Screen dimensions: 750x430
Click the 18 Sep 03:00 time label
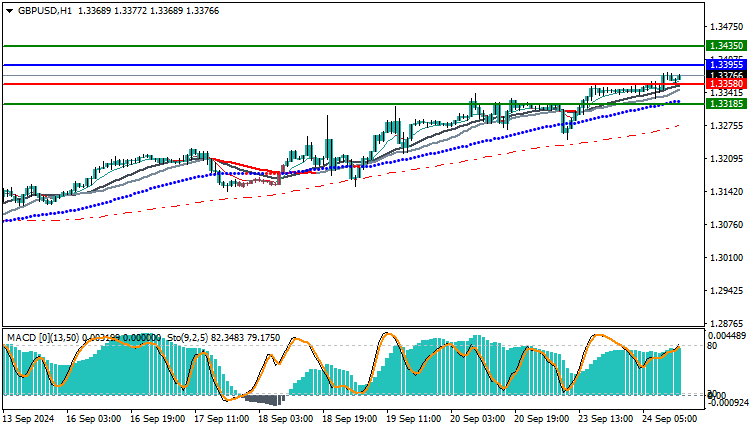pyautogui.click(x=286, y=419)
